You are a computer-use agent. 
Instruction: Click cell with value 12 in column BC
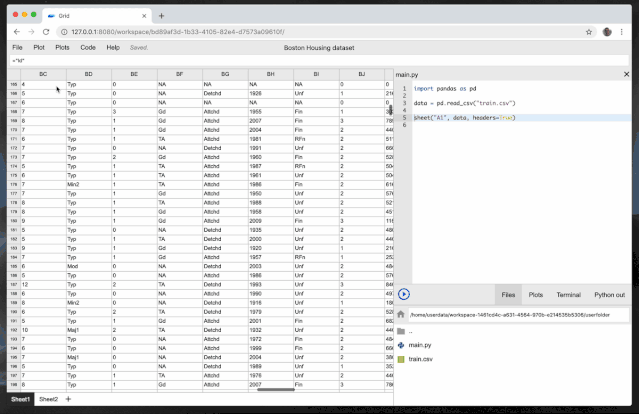pos(43,284)
